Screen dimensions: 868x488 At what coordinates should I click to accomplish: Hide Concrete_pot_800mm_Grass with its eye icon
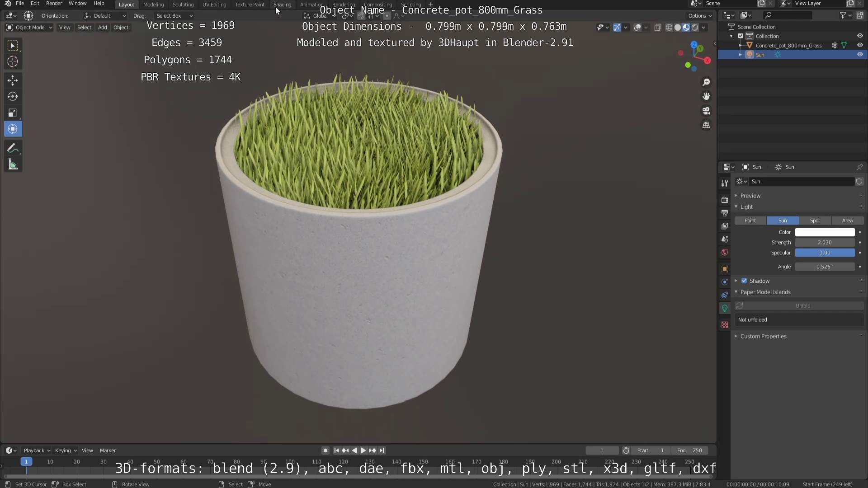860,45
